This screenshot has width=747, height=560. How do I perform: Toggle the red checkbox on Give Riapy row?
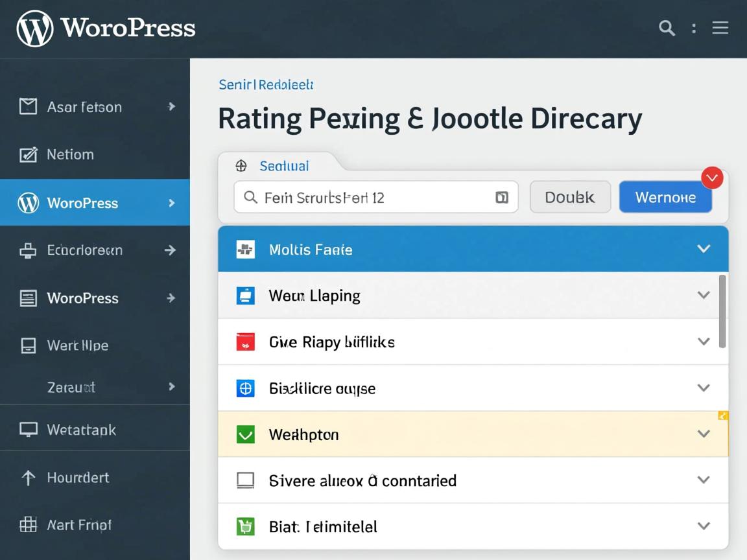click(x=245, y=342)
